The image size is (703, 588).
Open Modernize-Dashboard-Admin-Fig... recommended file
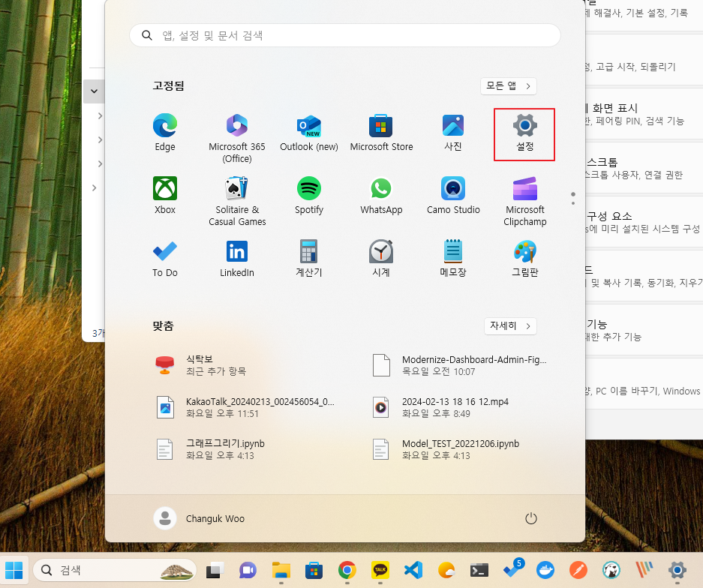[x=461, y=365]
